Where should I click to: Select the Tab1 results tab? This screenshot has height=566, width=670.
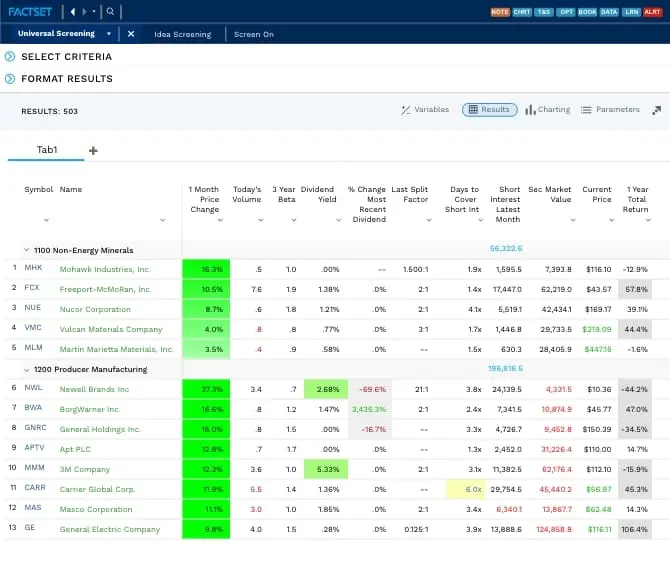pyautogui.click(x=47, y=150)
